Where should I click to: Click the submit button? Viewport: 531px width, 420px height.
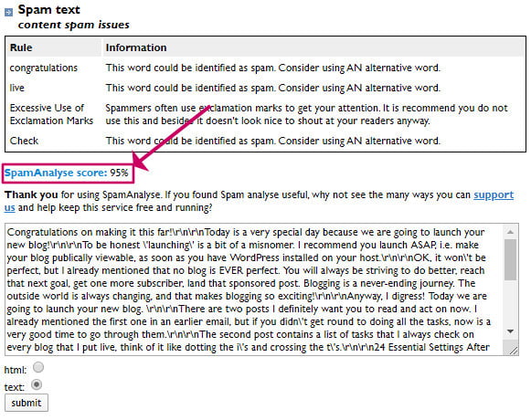point(27,403)
